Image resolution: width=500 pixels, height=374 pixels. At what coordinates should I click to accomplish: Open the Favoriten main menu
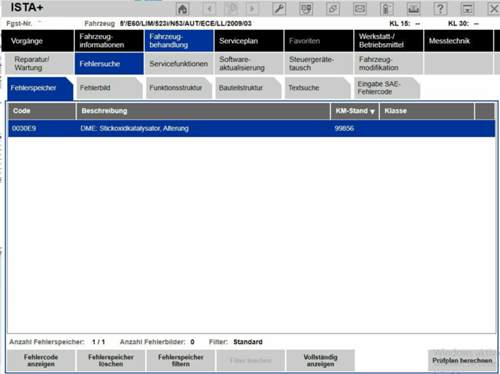click(x=319, y=41)
